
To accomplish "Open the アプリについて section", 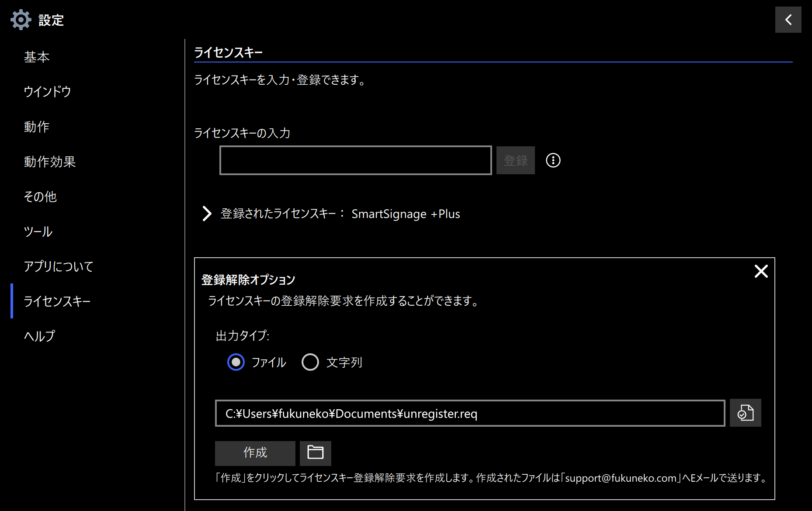I will tap(59, 266).
